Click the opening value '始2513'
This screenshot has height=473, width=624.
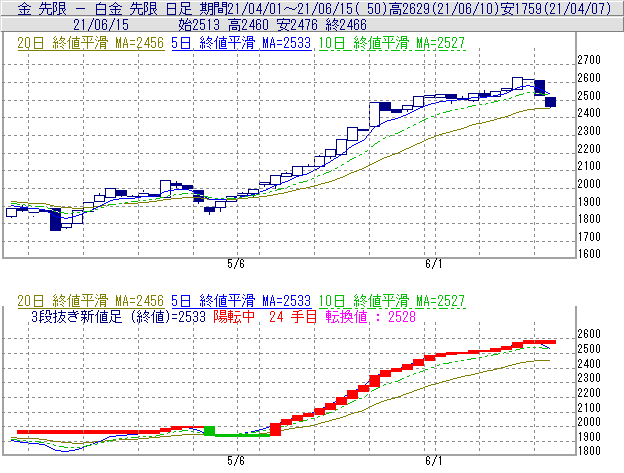199,25
